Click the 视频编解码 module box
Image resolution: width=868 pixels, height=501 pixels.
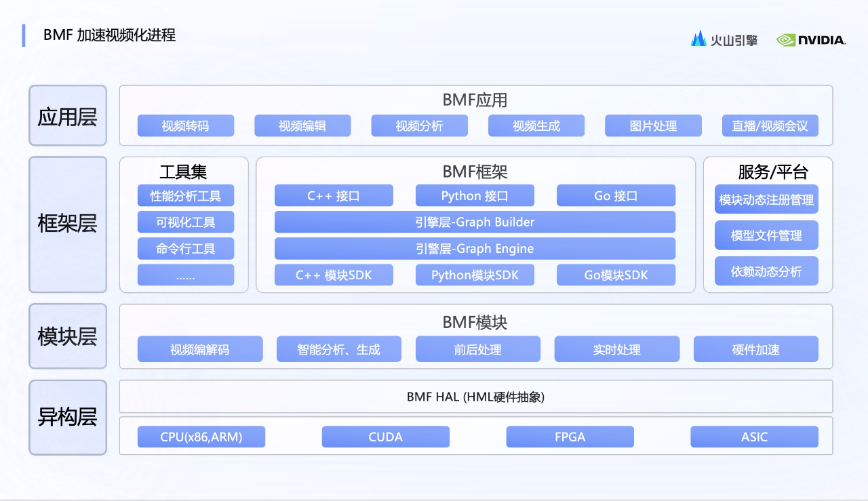coord(200,349)
